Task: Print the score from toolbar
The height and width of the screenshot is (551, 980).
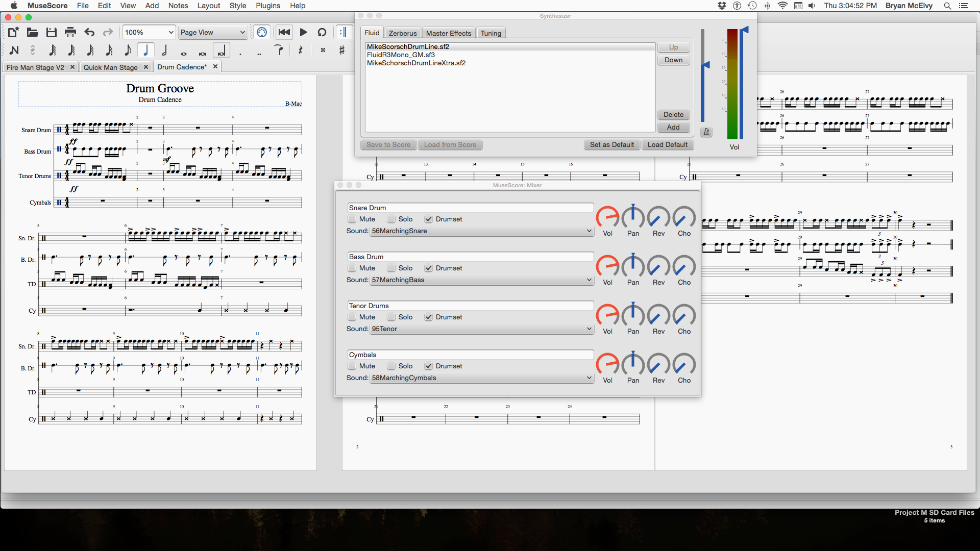Action: pos(70,33)
